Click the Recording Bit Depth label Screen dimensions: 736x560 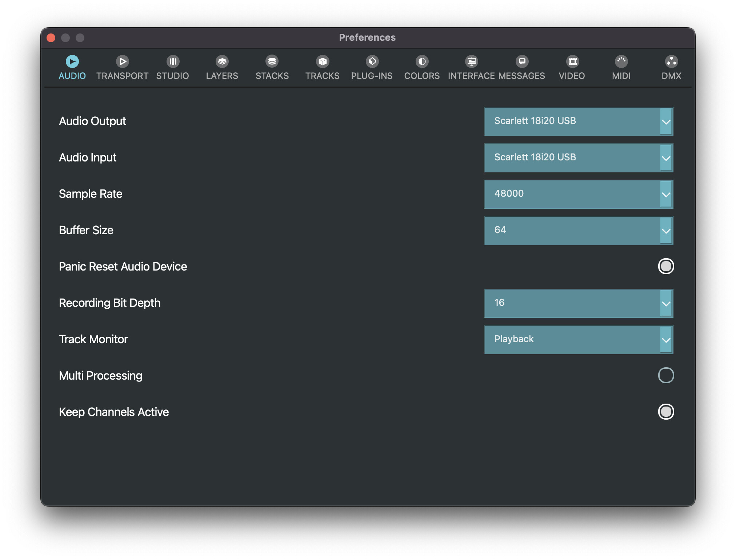[109, 303]
